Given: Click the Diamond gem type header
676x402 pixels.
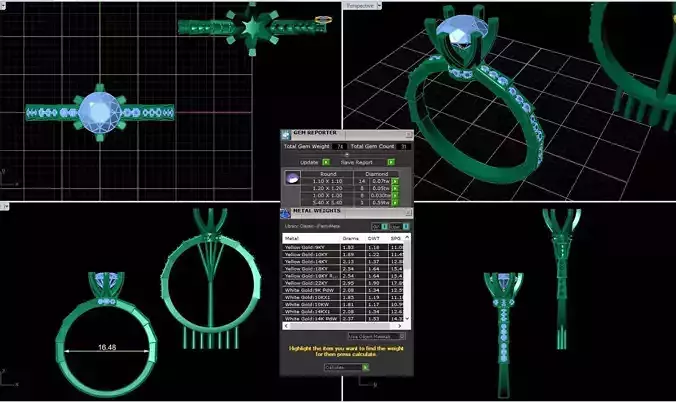Looking at the screenshot, I should click(x=376, y=174).
